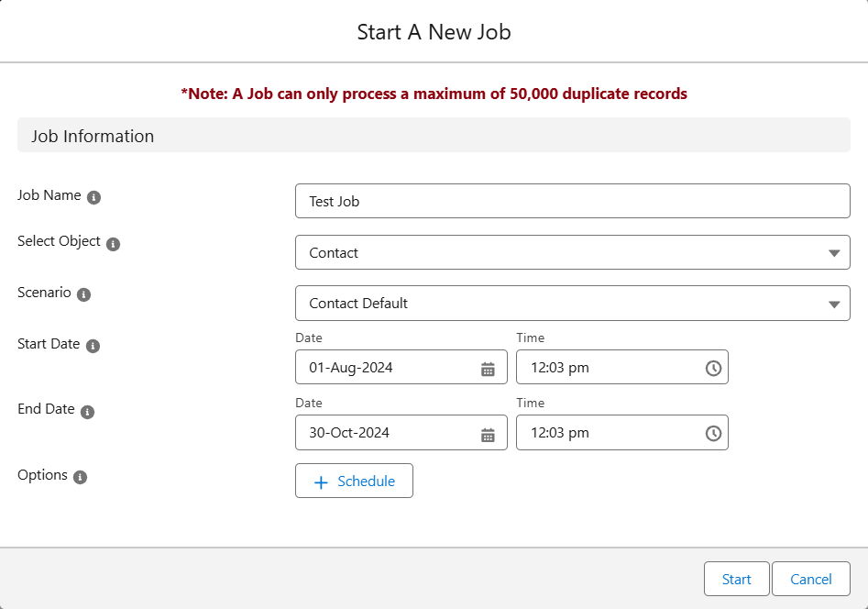Focus the Job Name text field
Image resolution: width=868 pixels, height=609 pixels.
[x=572, y=201]
